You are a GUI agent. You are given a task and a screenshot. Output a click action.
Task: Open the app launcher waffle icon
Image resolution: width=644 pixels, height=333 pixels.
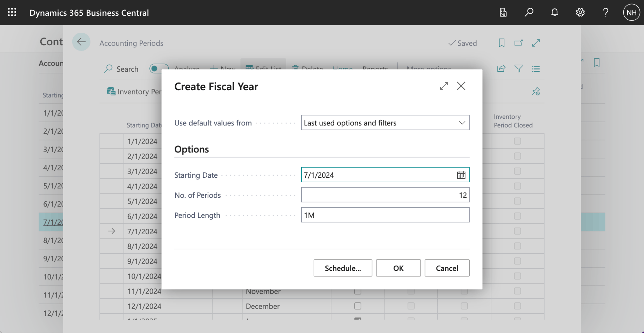(12, 12)
